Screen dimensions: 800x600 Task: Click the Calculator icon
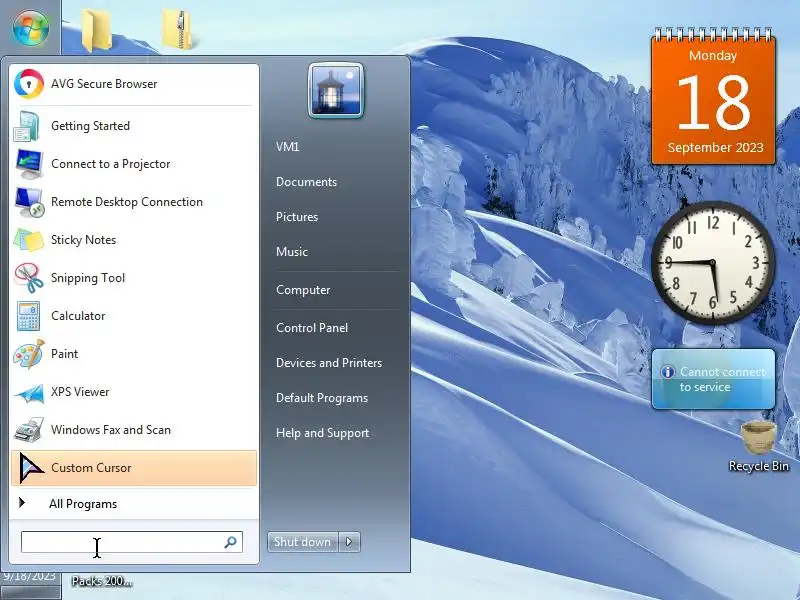coord(28,316)
